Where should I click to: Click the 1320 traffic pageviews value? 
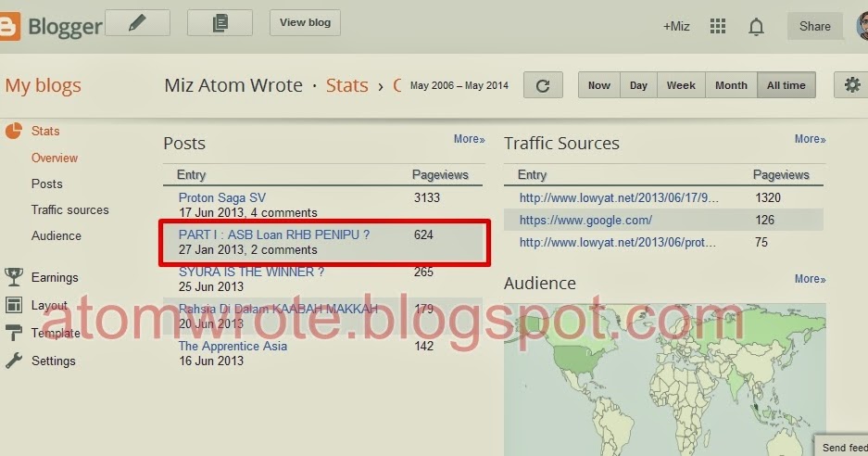pyautogui.click(x=768, y=197)
